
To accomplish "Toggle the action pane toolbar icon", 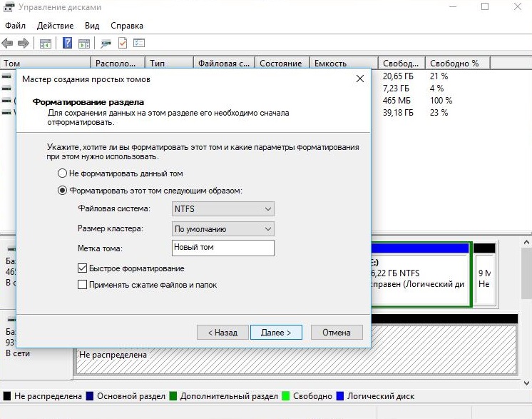I will 84,44.
